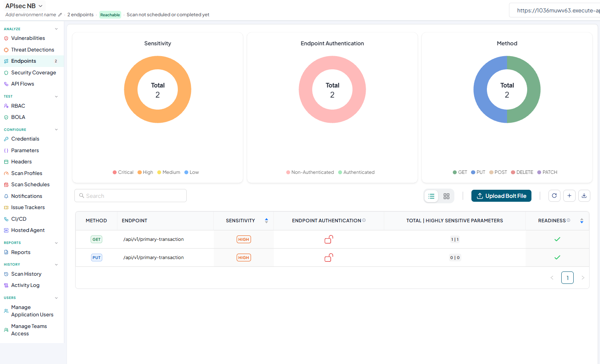This screenshot has height=364, width=600.
Task: Sort table by Sensitivity column arrows
Action: [266, 221]
